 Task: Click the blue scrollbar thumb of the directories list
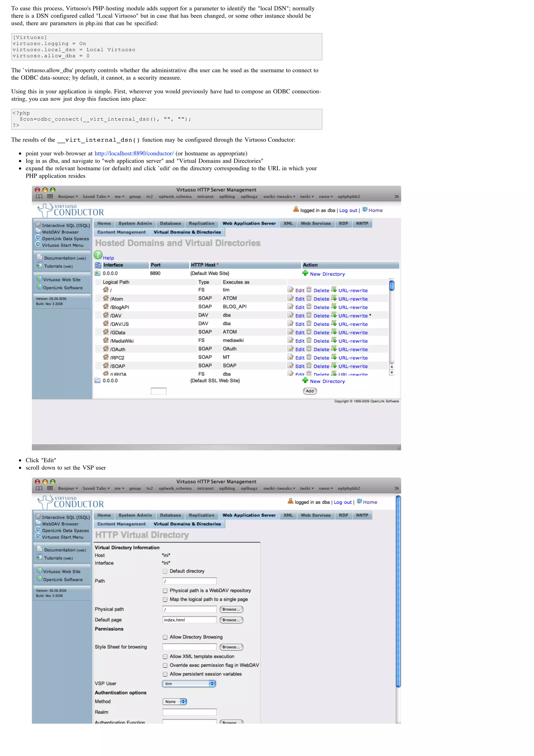[392, 285]
